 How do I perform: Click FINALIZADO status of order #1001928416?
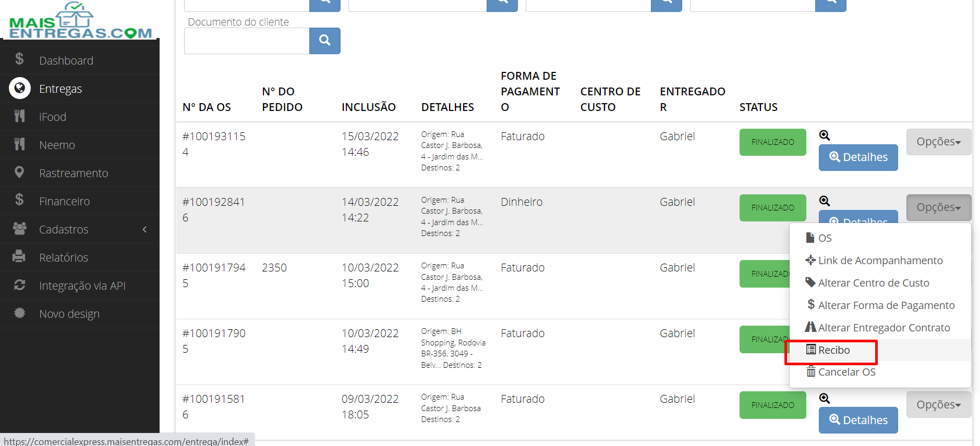(772, 208)
